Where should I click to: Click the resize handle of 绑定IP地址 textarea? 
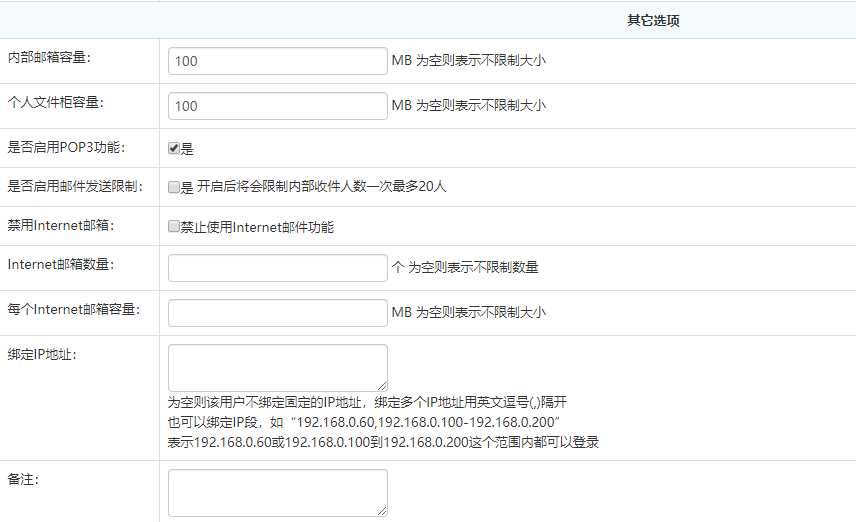[382, 385]
